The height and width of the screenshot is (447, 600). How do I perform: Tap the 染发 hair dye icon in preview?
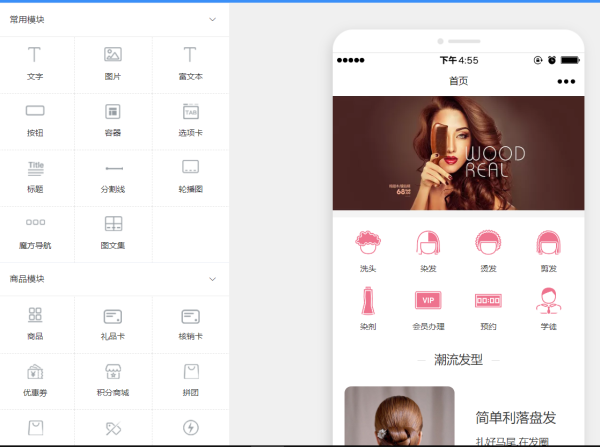point(428,242)
